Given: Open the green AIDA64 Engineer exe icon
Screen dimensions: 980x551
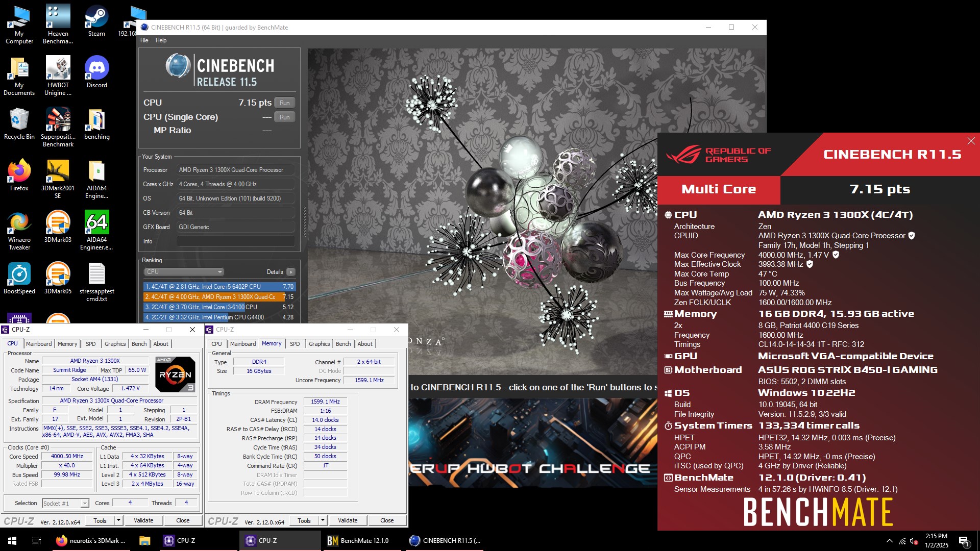Looking at the screenshot, I should coord(96,230).
